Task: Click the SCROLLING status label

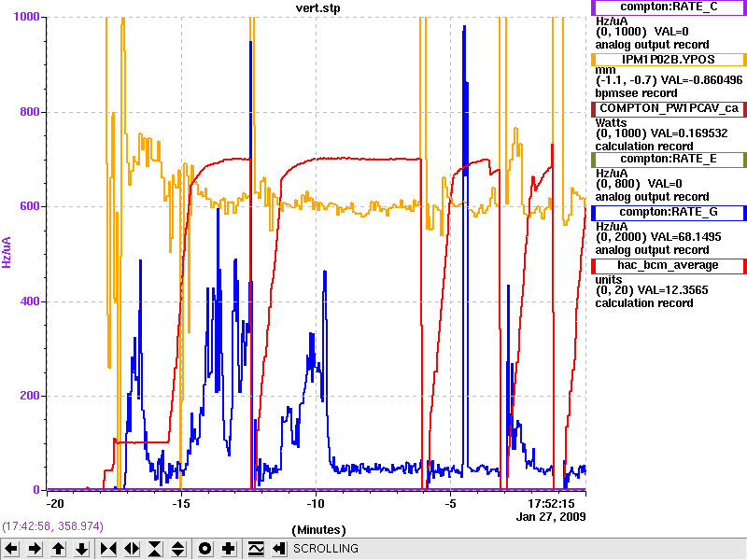Action: point(325,549)
